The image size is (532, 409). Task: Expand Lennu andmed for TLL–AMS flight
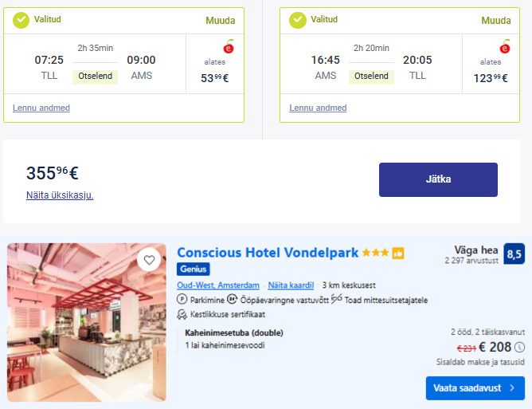41,108
